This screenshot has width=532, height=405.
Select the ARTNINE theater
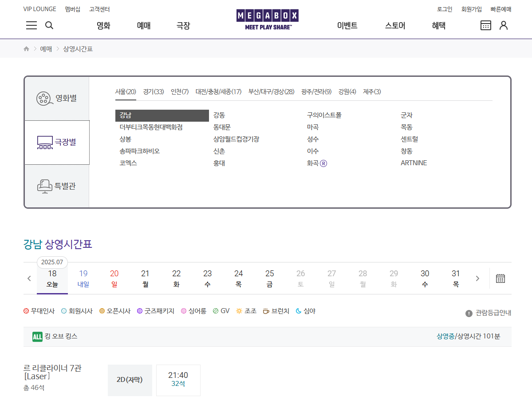(414, 163)
